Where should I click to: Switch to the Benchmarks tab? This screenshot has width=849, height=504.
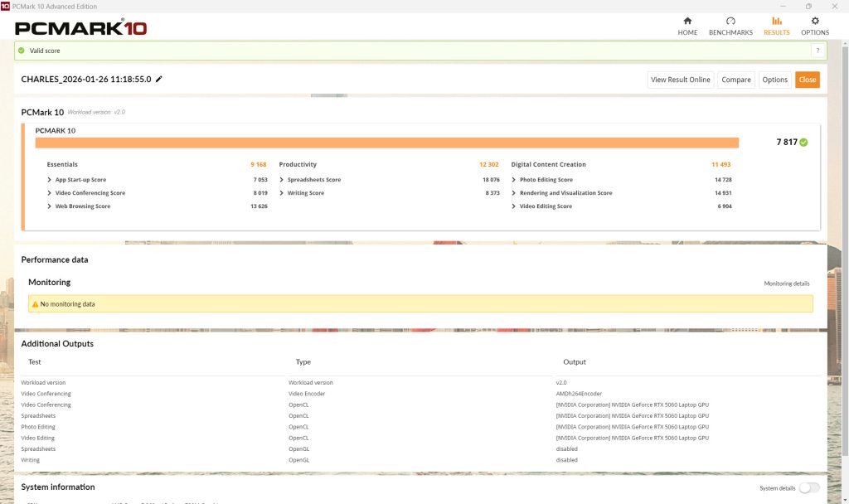tap(730, 26)
